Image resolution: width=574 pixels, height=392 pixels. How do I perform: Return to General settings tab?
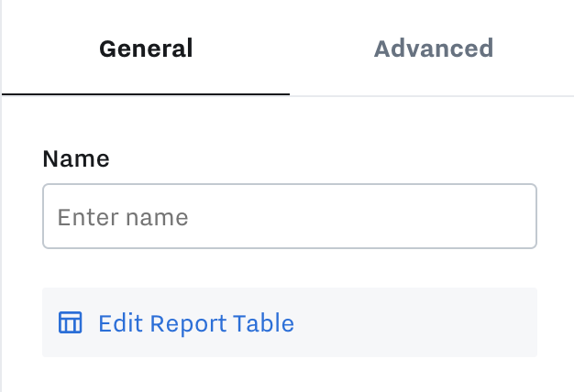pos(146,48)
